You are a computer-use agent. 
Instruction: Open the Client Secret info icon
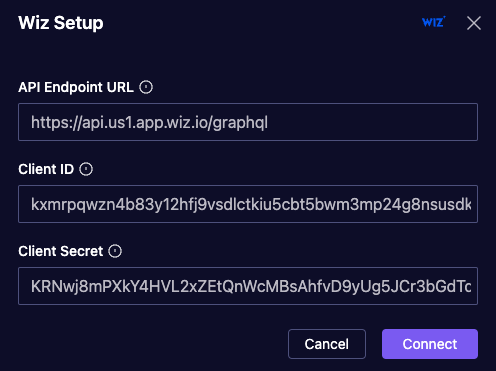coord(115,251)
